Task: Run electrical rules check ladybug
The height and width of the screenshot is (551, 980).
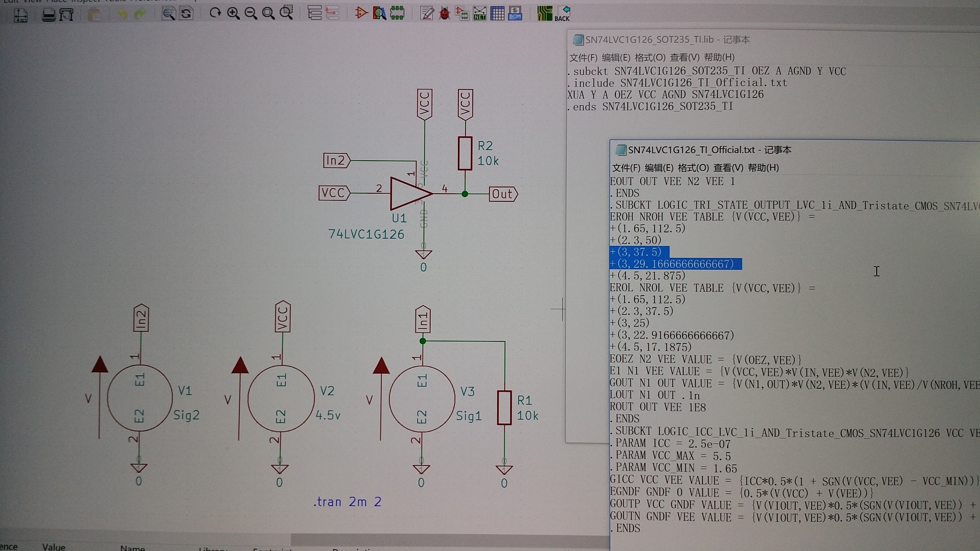Action: (445, 13)
